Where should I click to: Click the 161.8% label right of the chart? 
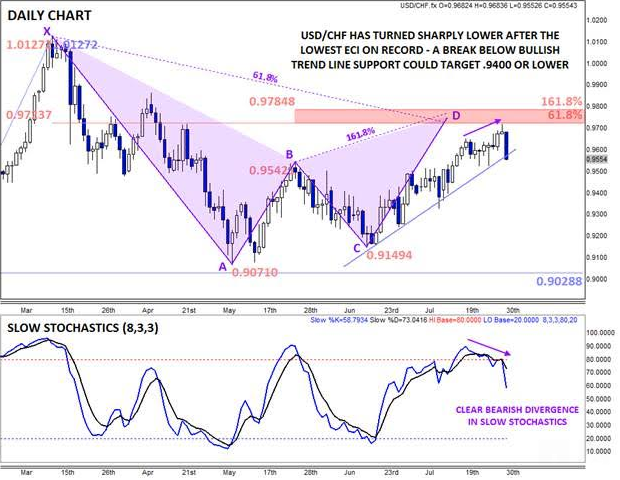pyautogui.click(x=561, y=102)
